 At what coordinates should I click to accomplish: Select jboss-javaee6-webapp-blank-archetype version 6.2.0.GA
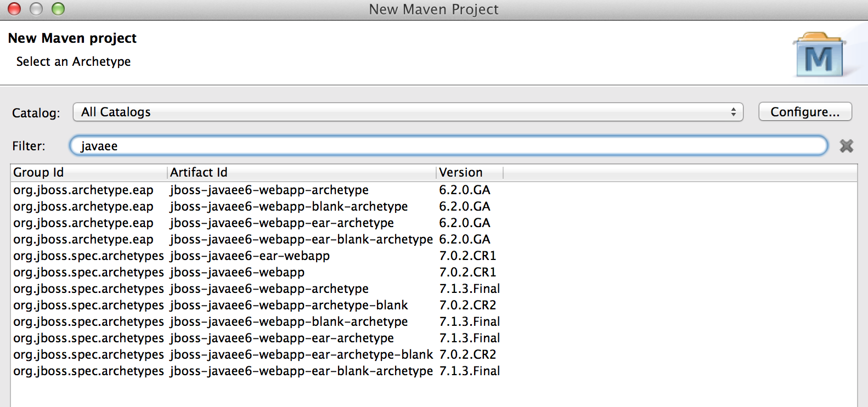tap(433, 206)
